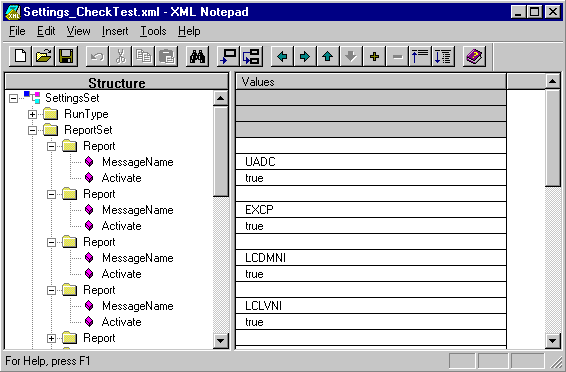Click diamond icon of MessageName row UADC
The width and height of the screenshot is (566, 372).
(x=89, y=162)
